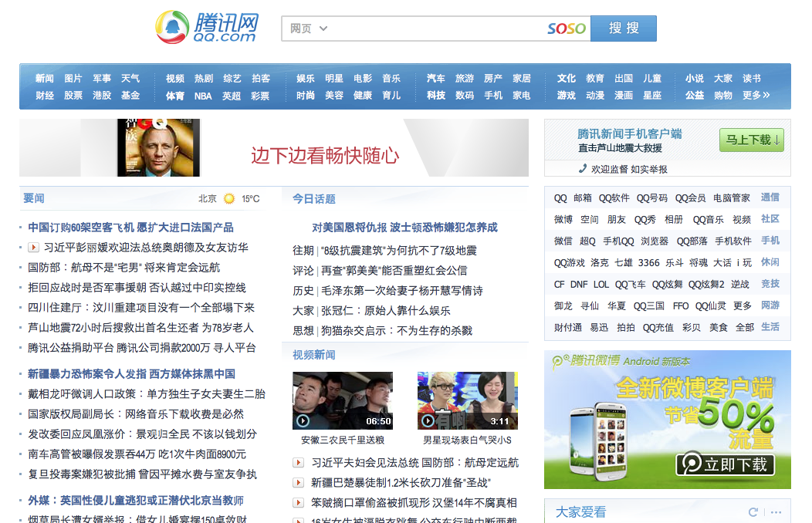Open the LOL game link
Image resolution: width=812 pixels, height=523 pixels.
click(x=601, y=285)
